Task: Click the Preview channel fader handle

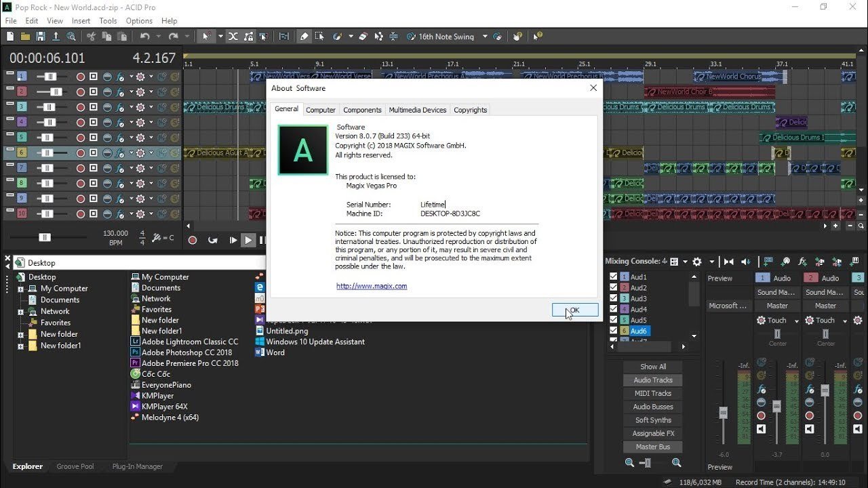Action: (724, 412)
